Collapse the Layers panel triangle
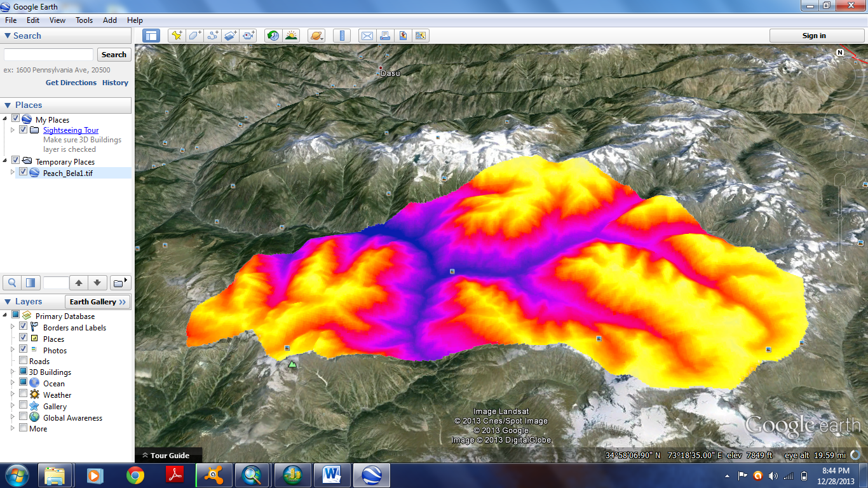The image size is (868, 488). pyautogui.click(x=8, y=302)
